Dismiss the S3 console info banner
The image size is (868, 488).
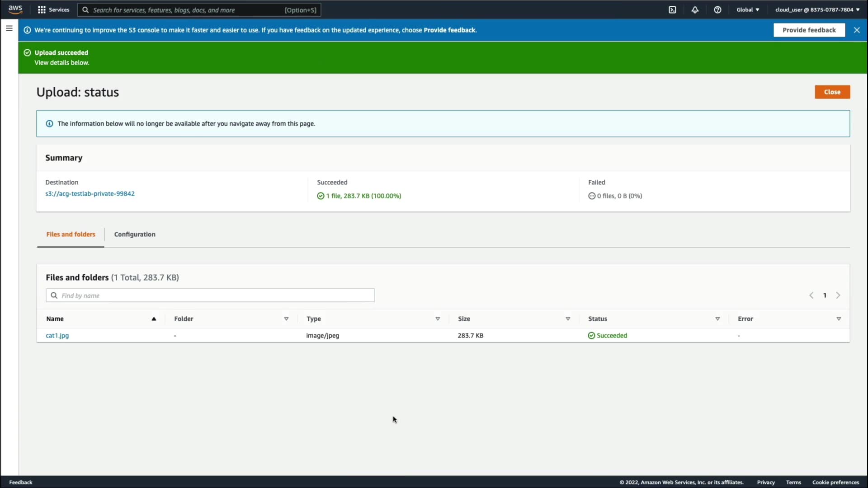tap(857, 30)
